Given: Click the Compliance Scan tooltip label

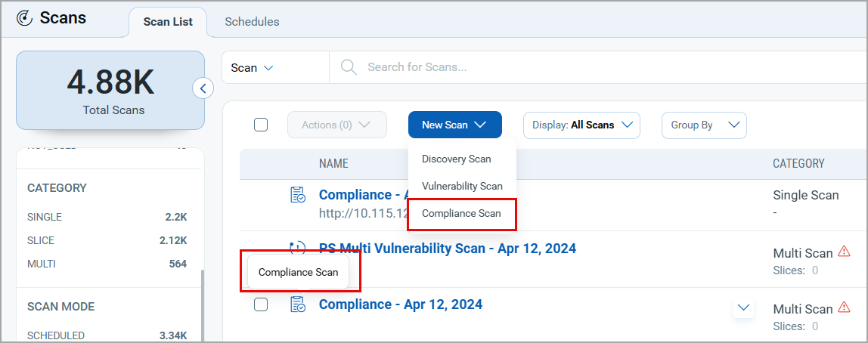Looking at the screenshot, I should tap(298, 272).
